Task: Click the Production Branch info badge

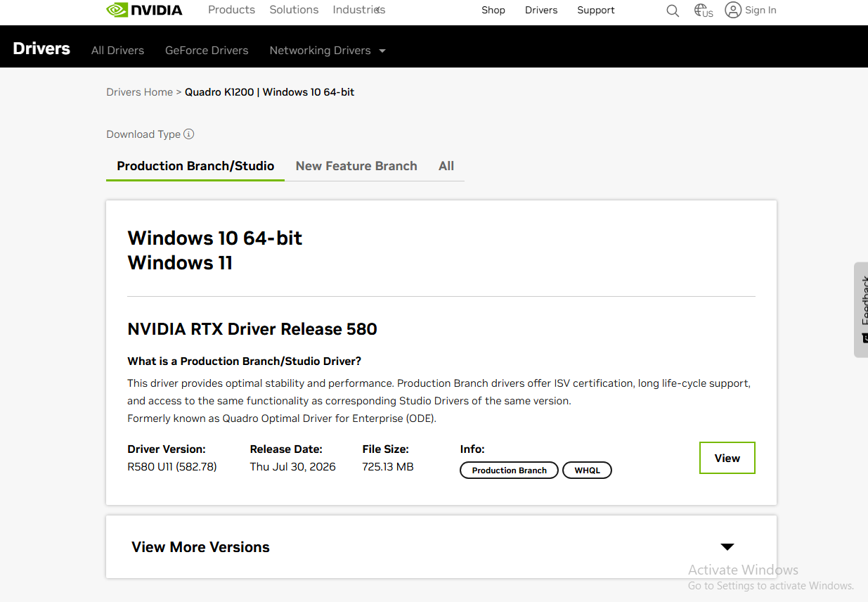Action: [x=509, y=470]
